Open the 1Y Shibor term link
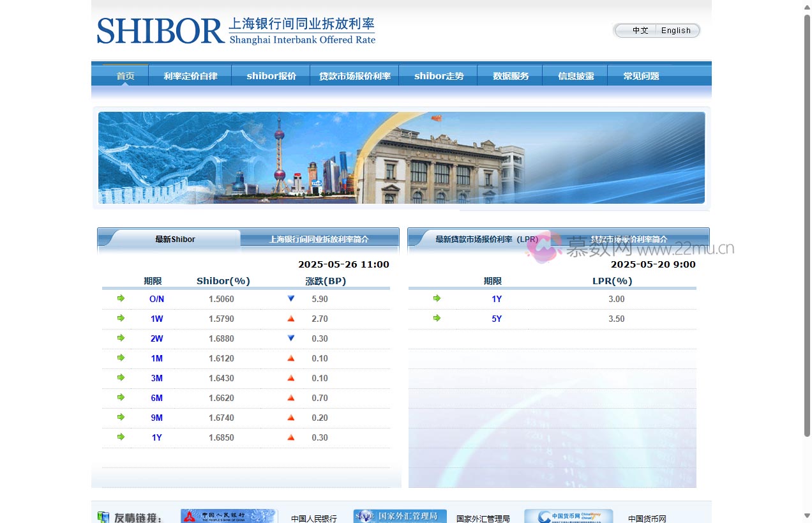The image size is (812, 523). click(x=156, y=437)
